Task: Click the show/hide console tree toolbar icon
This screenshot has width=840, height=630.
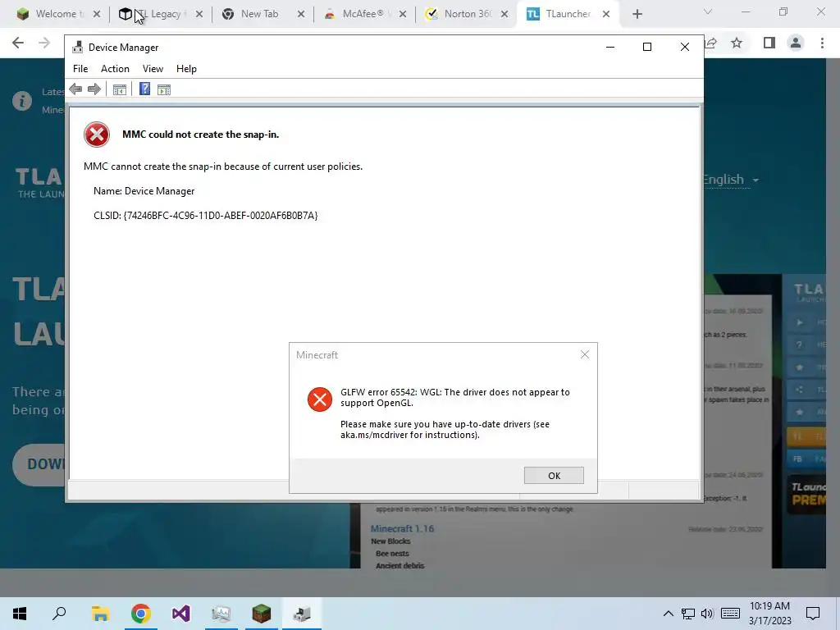Action: [120, 89]
